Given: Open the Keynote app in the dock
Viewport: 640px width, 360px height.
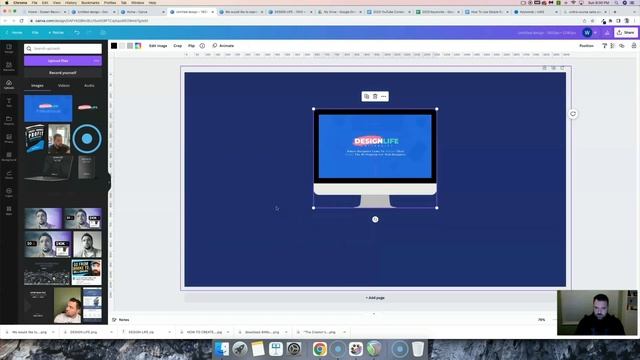Looking at the screenshot, I should click(x=276, y=349).
